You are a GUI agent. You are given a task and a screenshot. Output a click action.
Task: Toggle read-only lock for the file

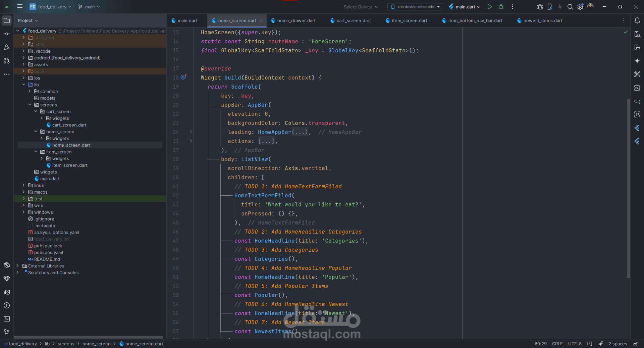coord(636,344)
